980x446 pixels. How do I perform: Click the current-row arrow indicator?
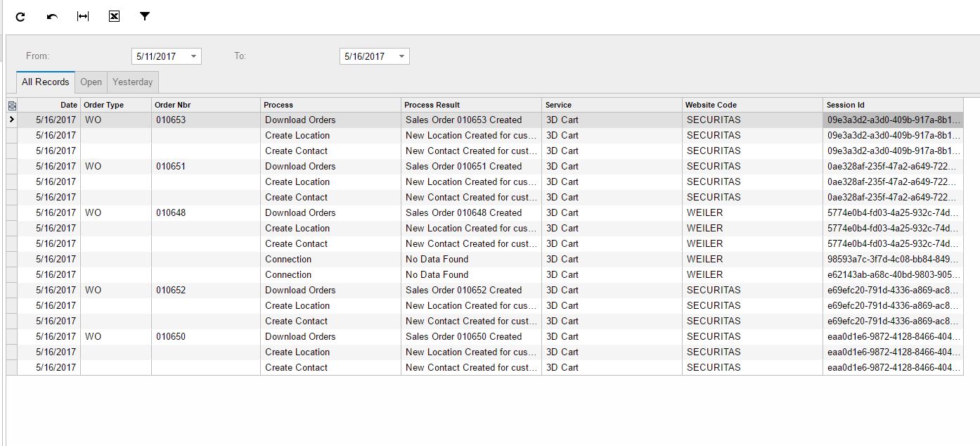tap(12, 120)
